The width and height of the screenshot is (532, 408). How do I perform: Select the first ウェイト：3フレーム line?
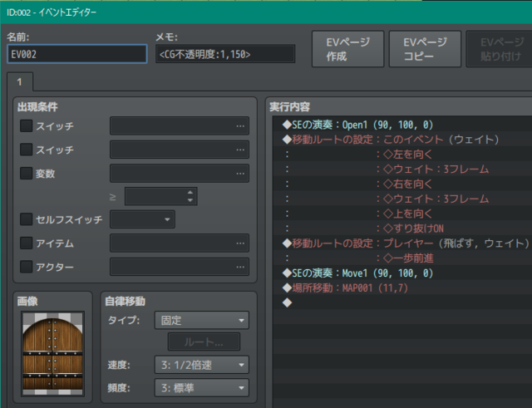click(x=402, y=170)
